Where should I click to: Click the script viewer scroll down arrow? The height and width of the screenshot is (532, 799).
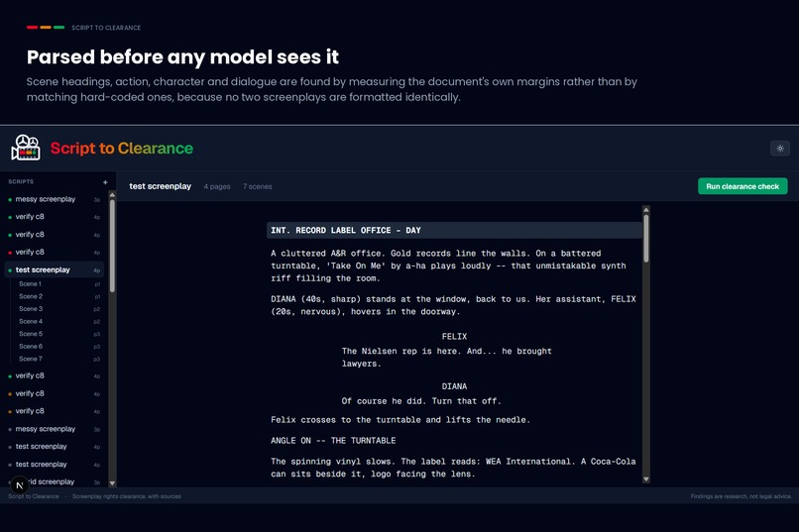coord(646,479)
